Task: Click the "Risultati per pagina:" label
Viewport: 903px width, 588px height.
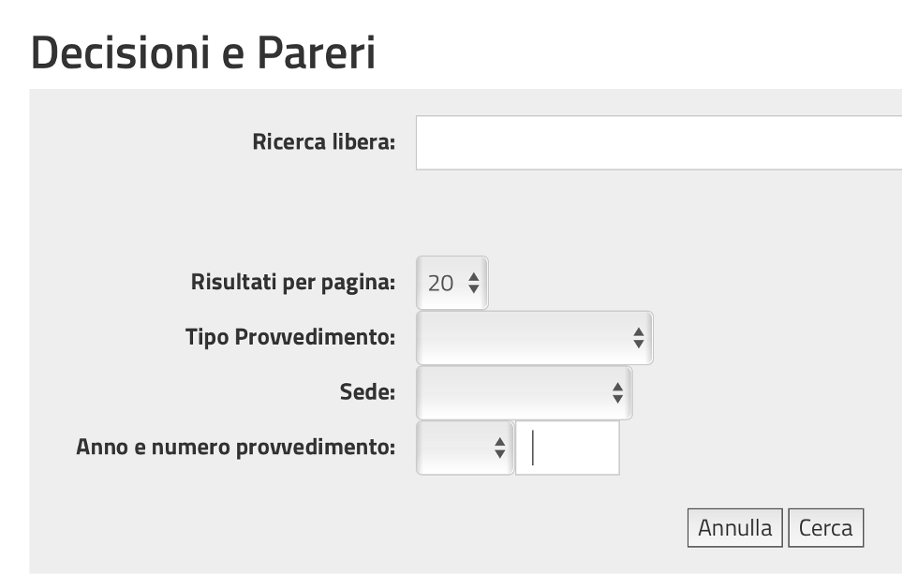Action: [293, 282]
